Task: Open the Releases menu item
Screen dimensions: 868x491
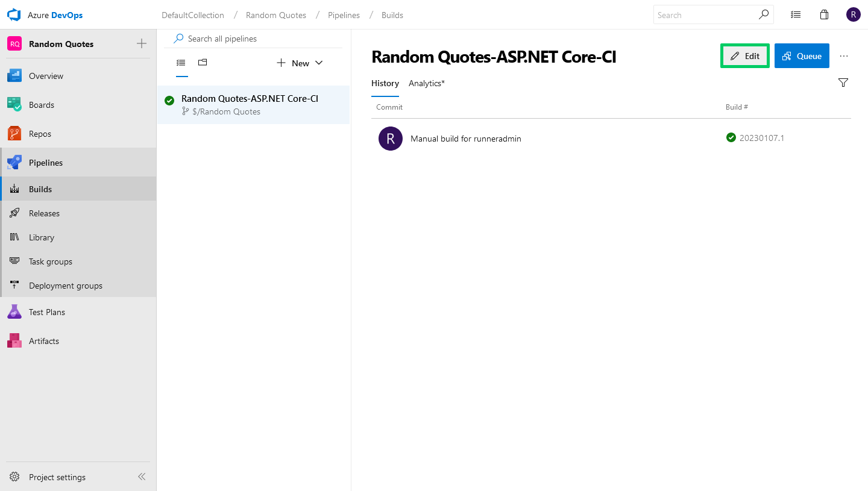Action: (78, 213)
